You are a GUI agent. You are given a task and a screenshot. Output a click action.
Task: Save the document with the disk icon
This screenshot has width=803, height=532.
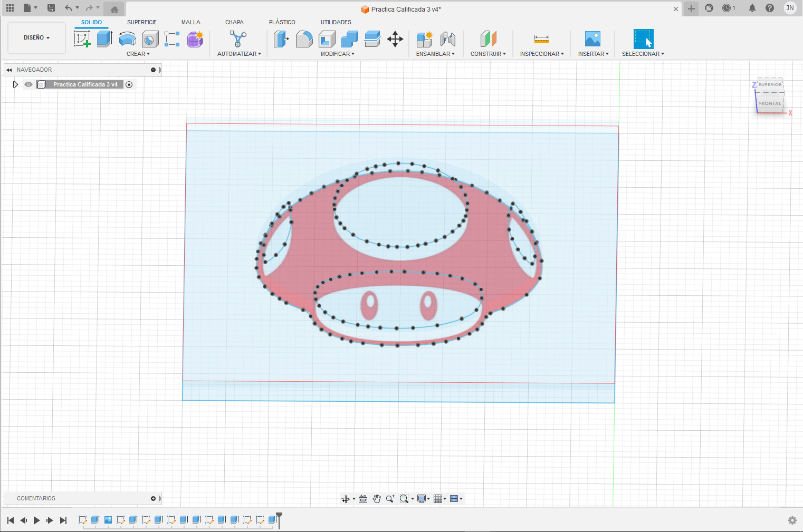pos(51,8)
